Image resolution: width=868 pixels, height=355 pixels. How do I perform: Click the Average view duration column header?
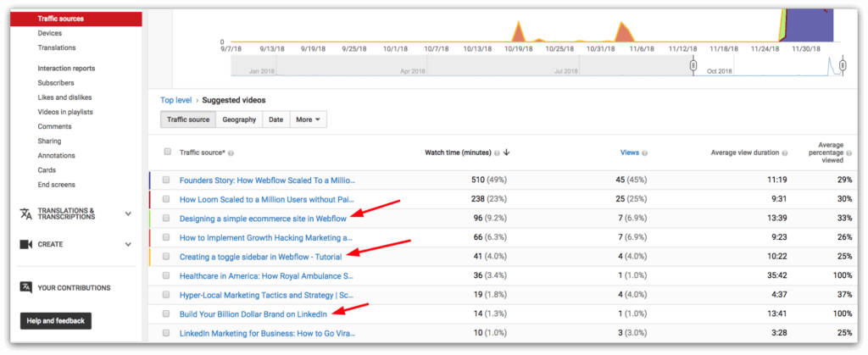point(744,153)
